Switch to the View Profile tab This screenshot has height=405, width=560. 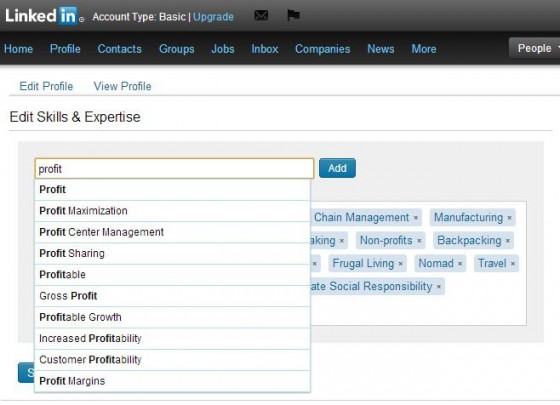click(x=122, y=86)
